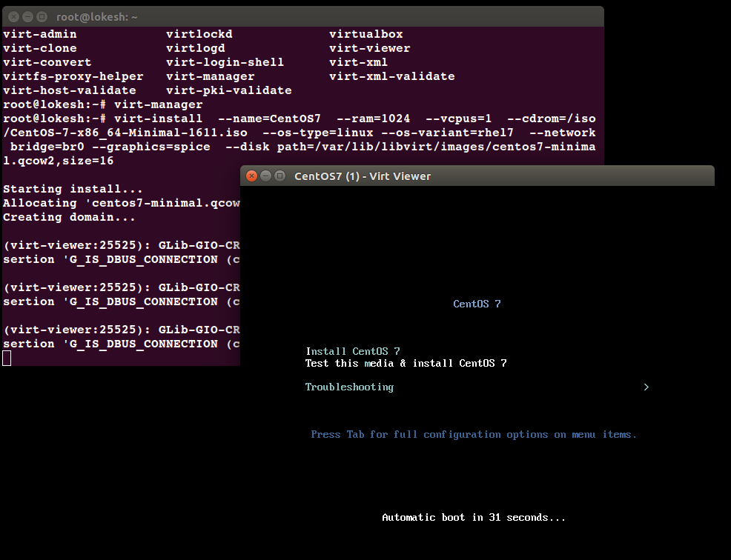Click virtualbox in terminal listing
This screenshot has width=731, height=560.
pos(366,34)
